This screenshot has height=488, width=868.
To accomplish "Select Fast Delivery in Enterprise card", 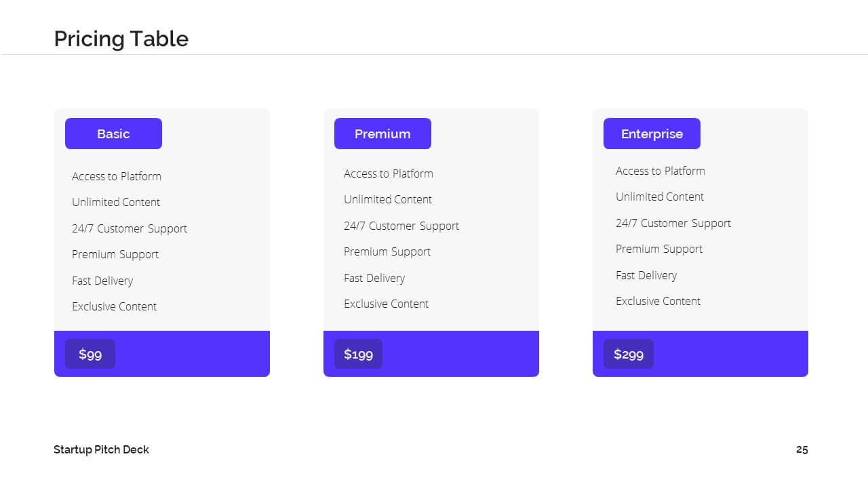I will click(x=646, y=275).
